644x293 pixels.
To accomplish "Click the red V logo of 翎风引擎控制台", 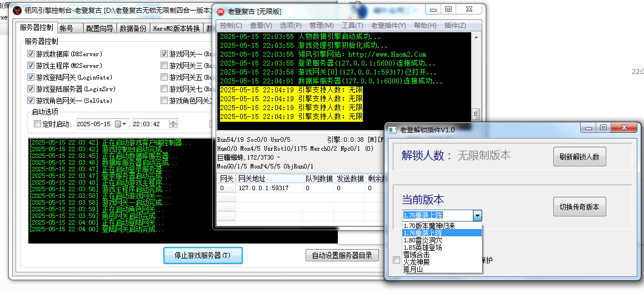I will [x=17, y=10].
